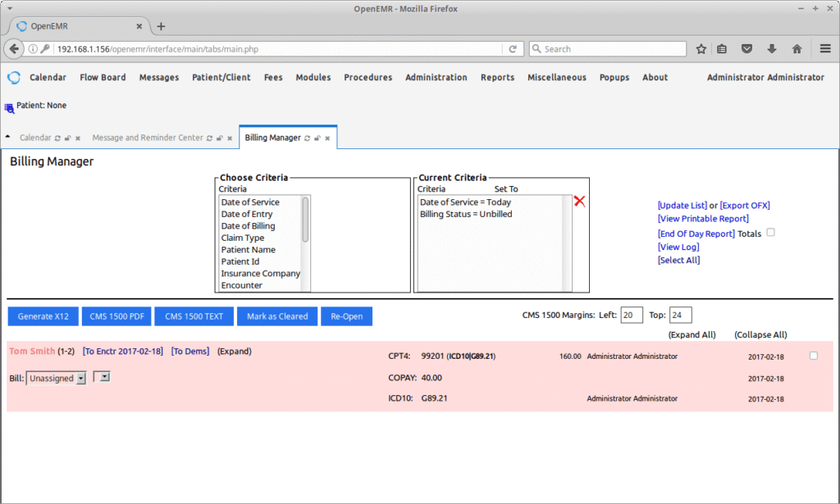
Task: Open the Modules menu
Action: point(313,77)
